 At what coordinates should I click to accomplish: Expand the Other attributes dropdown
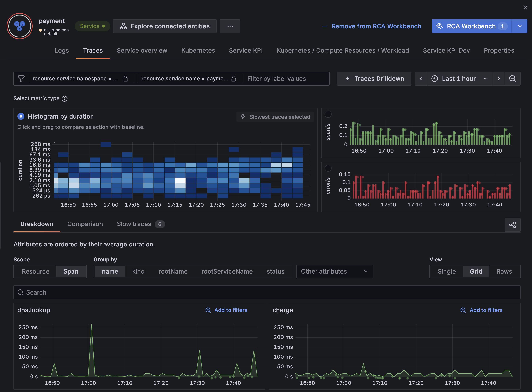pyautogui.click(x=334, y=271)
